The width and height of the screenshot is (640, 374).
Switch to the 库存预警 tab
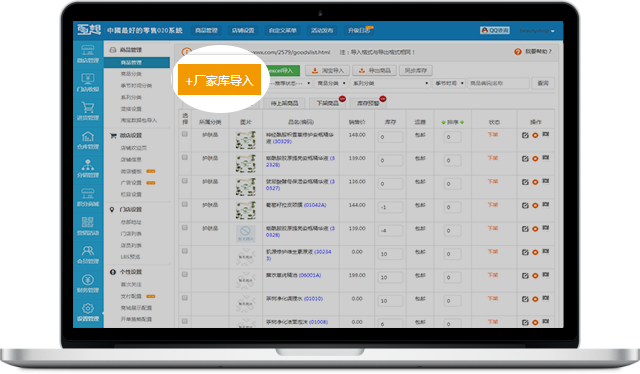(368, 103)
